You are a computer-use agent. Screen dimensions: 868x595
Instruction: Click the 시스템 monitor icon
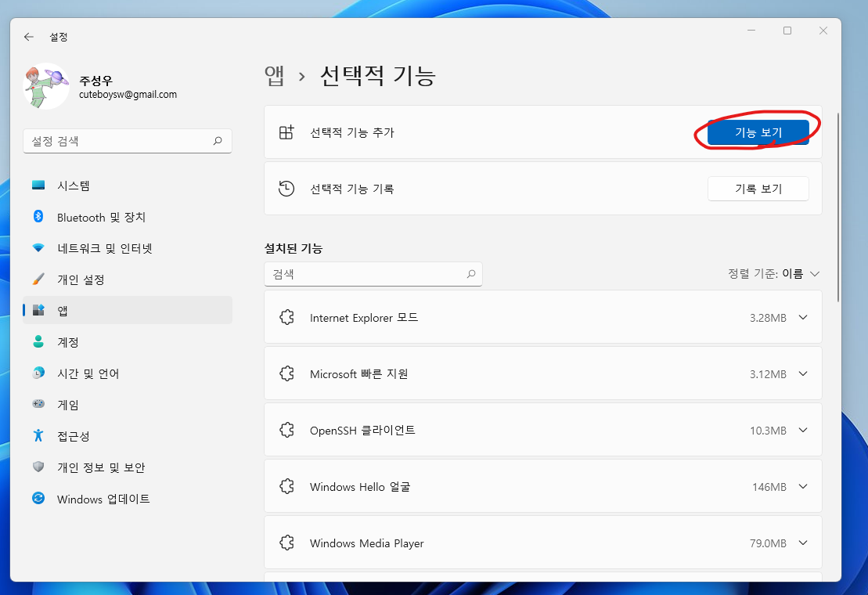coord(38,186)
